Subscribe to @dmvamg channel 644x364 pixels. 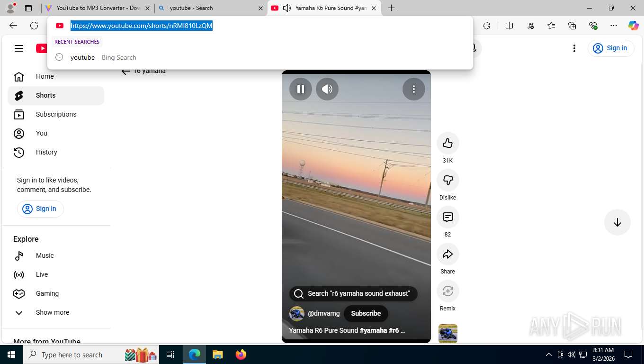[x=366, y=313]
